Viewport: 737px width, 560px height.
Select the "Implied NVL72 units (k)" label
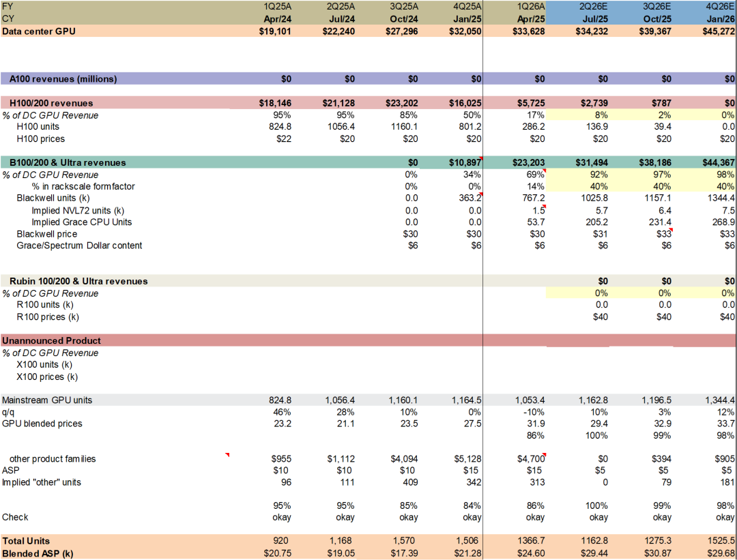click(78, 211)
